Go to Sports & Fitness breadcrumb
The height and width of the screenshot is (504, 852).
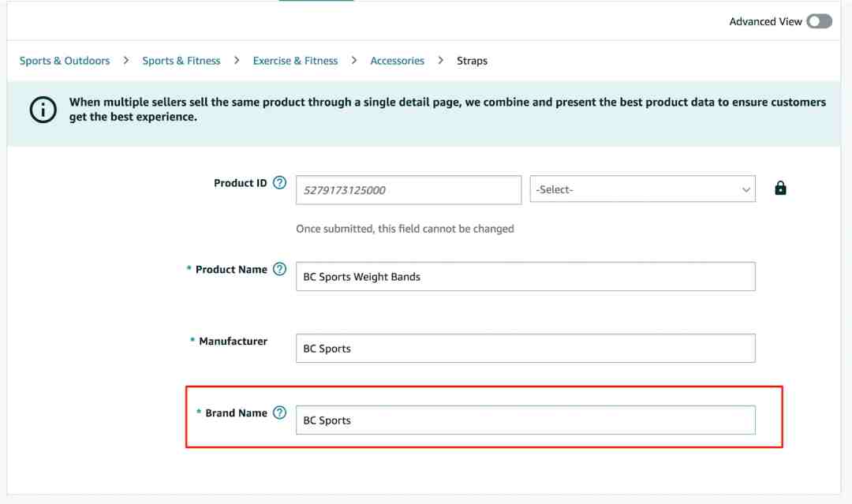click(x=181, y=60)
